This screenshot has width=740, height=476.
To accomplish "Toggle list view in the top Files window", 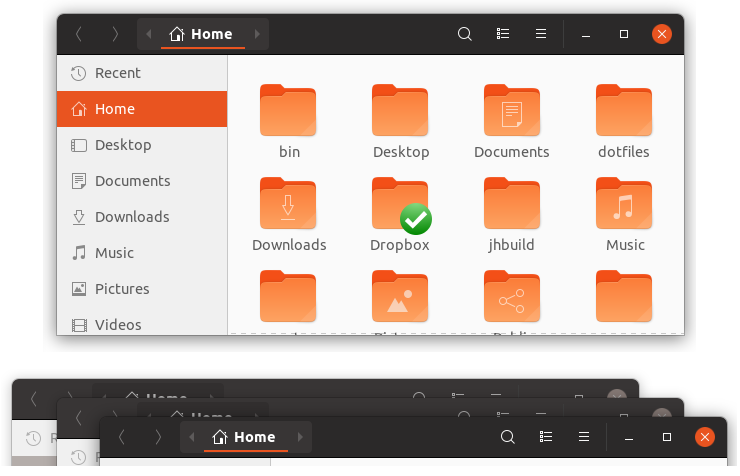I will [x=503, y=34].
